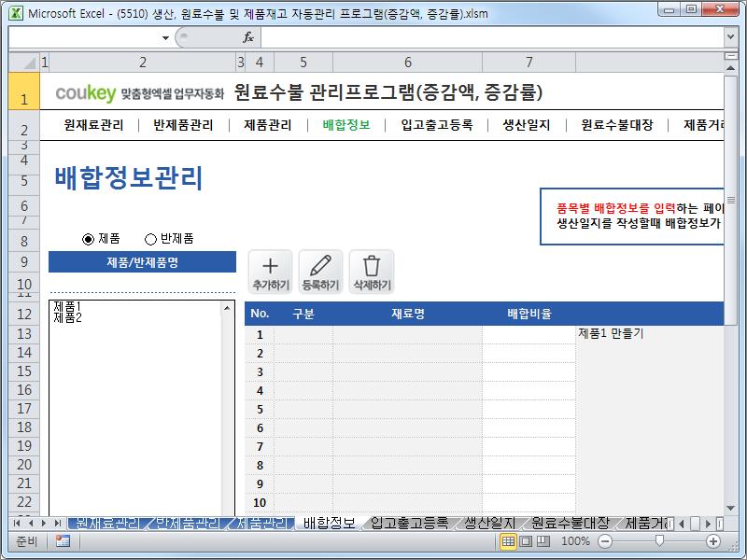Click 배합정보 in the top navigation menu
The image size is (747, 560).
(346, 125)
